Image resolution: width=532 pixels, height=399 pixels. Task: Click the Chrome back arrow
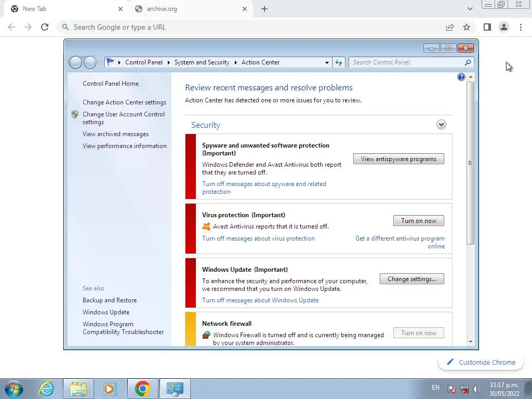pos(11,27)
